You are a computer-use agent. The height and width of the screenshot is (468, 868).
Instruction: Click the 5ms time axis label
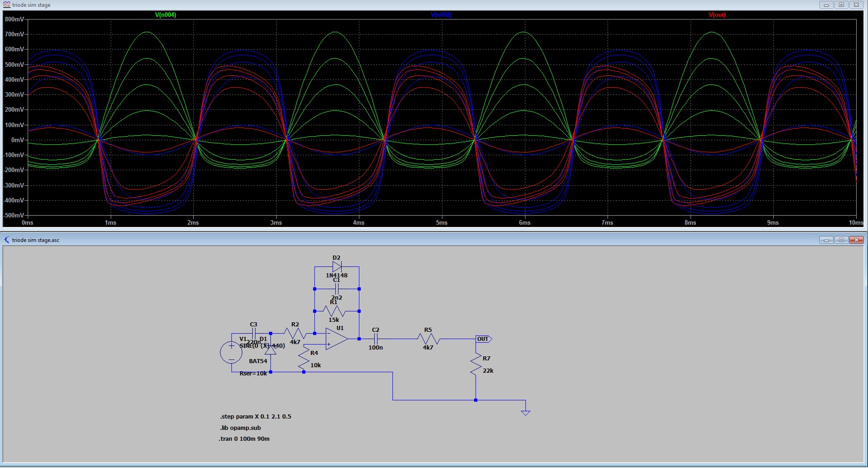(442, 222)
